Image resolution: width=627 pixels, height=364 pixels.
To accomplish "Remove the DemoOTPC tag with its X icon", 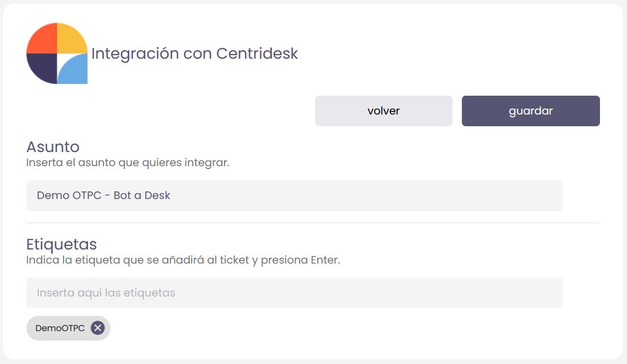I will pyautogui.click(x=98, y=328).
